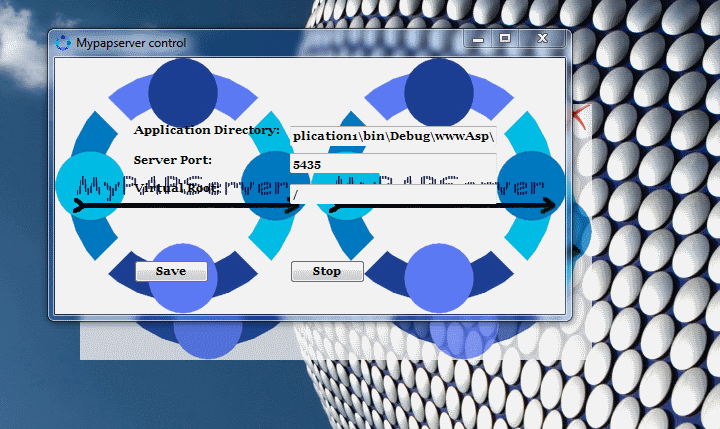
Task: Stop the server with the Stop button
Action: [327, 271]
